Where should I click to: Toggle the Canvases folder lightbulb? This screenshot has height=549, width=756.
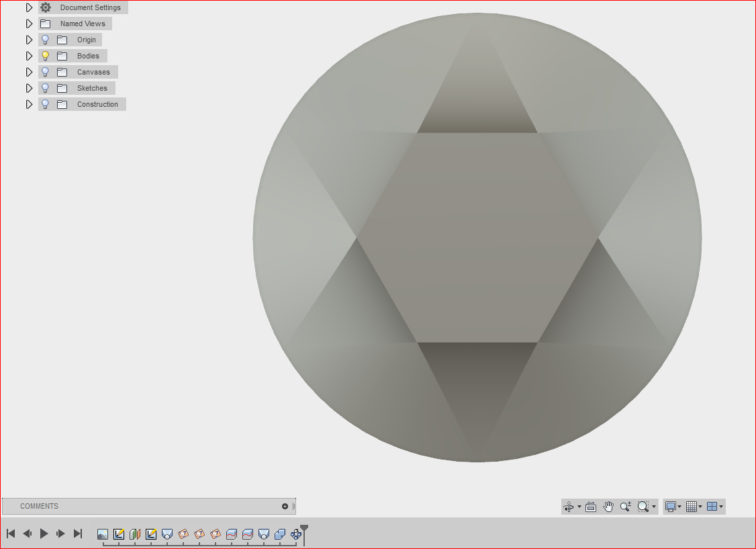click(46, 72)
